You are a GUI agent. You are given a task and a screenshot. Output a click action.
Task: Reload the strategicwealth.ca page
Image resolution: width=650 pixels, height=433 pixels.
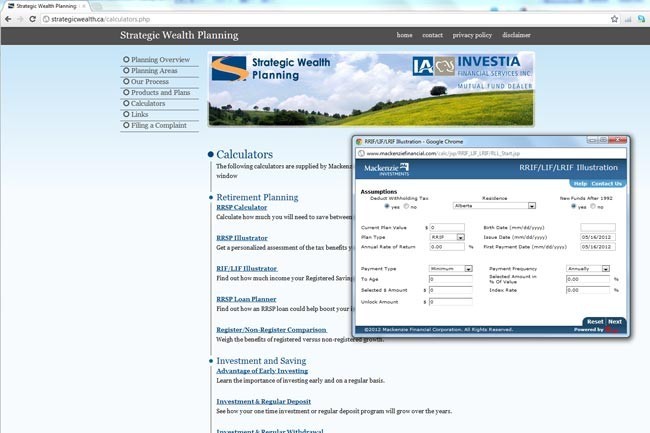[32, 19]
